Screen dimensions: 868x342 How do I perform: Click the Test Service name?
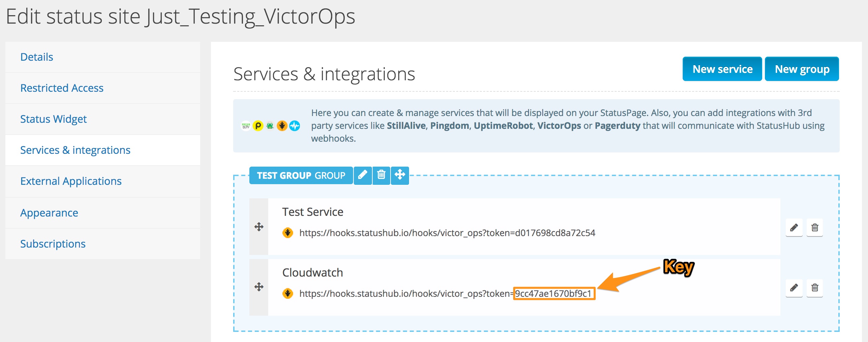pos(313,212)
